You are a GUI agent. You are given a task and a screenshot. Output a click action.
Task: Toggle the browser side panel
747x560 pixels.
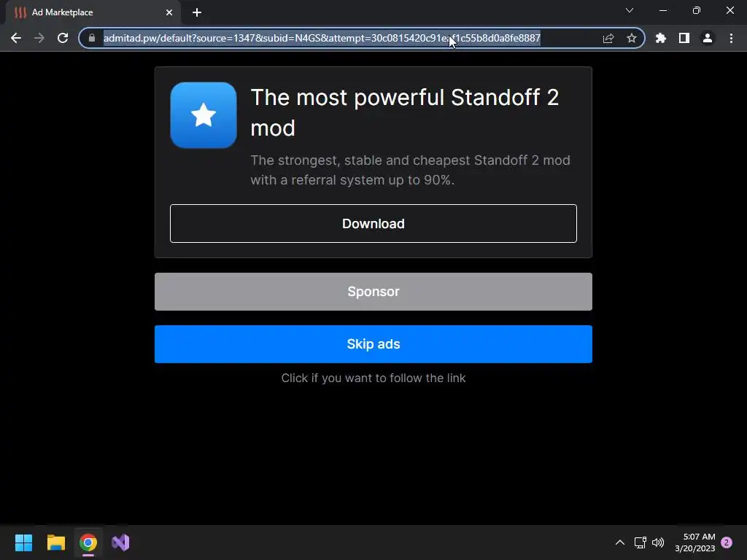(x=684, y=38)
